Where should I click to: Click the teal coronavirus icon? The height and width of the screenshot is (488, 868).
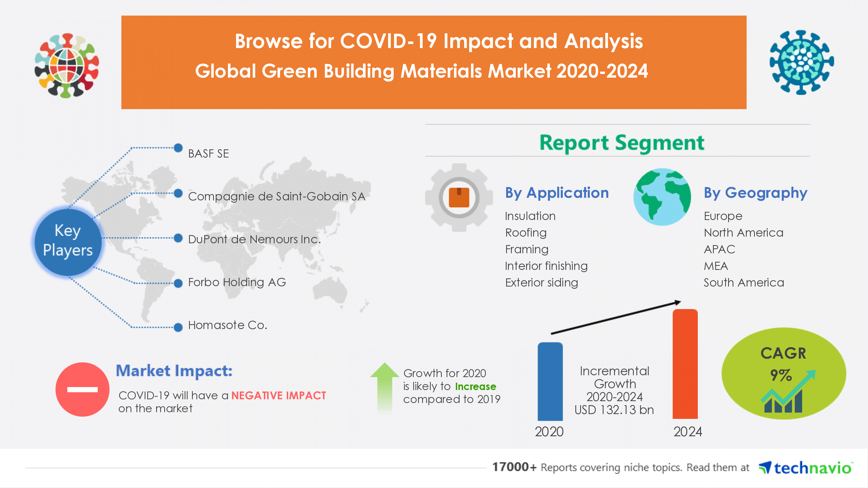coord(801,62)
